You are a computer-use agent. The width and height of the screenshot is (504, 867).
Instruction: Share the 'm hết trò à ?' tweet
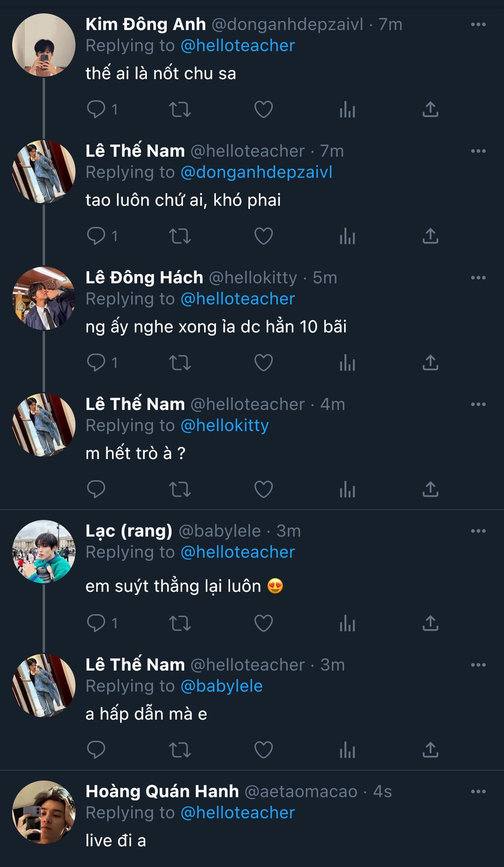pos(430,489)
